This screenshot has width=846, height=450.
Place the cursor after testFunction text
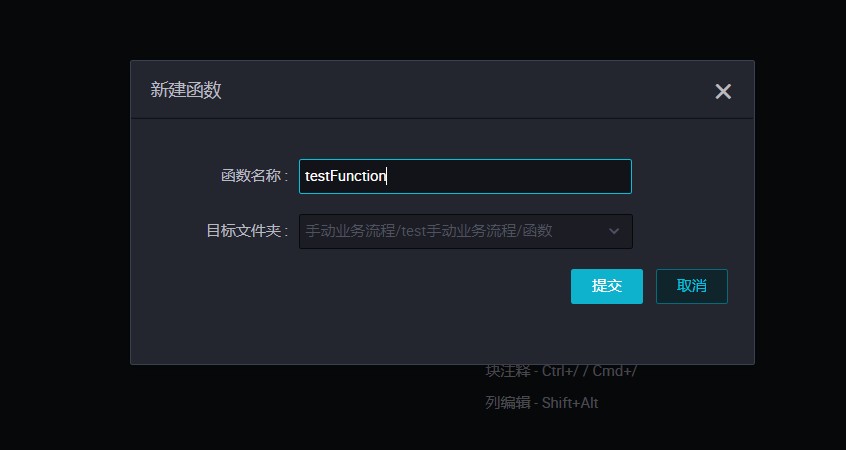(388, 176)
